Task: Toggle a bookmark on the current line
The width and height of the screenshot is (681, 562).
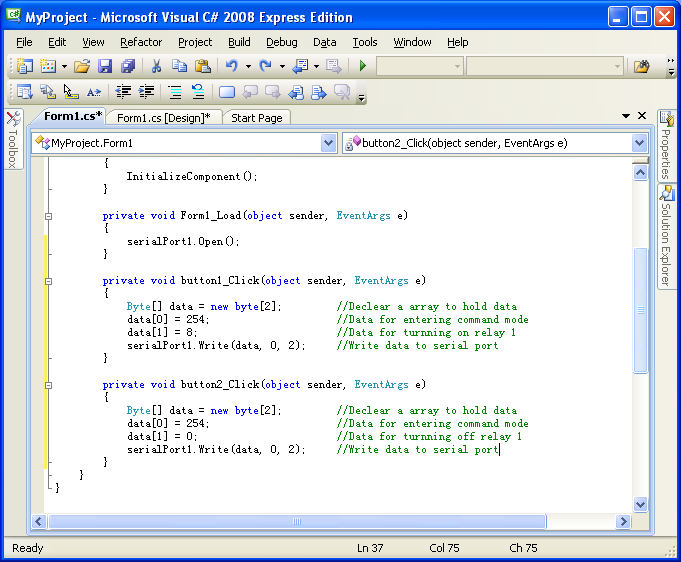Action: click(227, 92)
